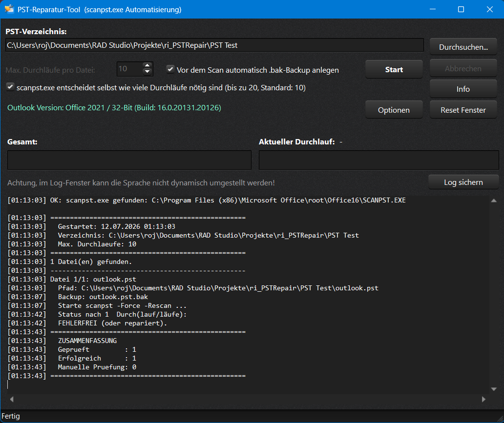
Task: Decrease Max. Durchläufe with down arrow
Action: 147,72
